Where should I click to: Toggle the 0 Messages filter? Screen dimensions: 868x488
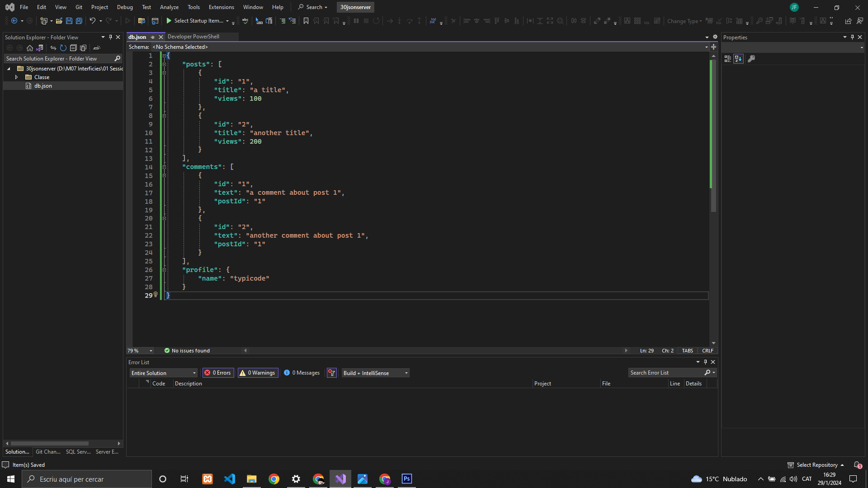[x=302, y=373]
